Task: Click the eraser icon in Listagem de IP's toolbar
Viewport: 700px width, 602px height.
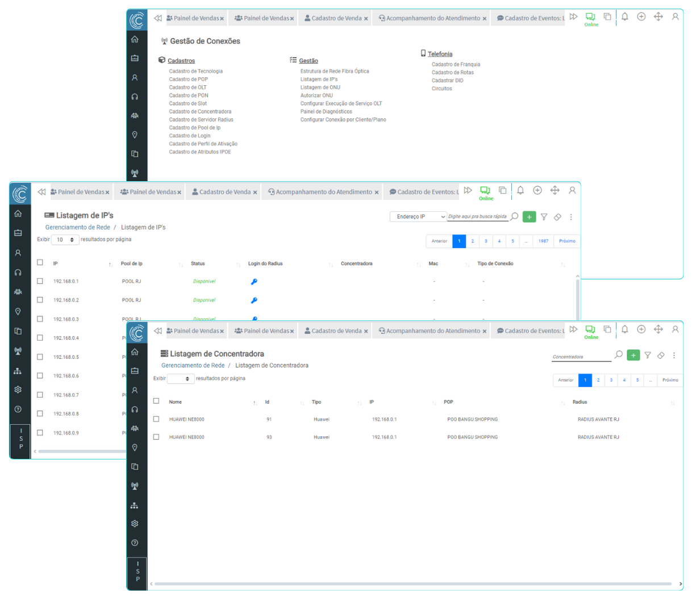Action: coord(557,217)
